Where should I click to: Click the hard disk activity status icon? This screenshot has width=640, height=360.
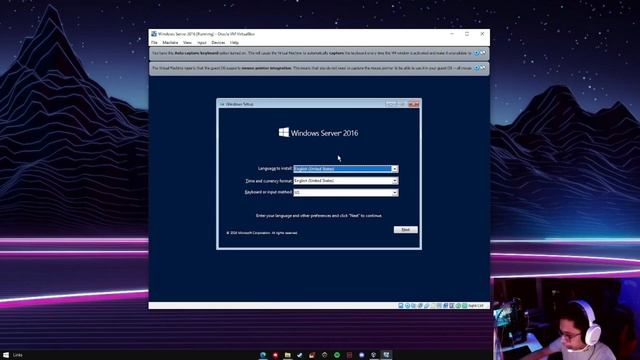[400, 306]
